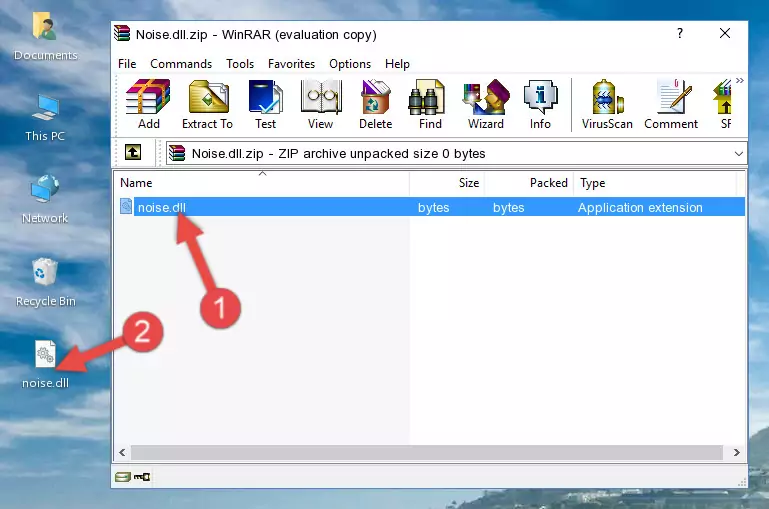Open the View file tool
769x509 pixels.
321,104
